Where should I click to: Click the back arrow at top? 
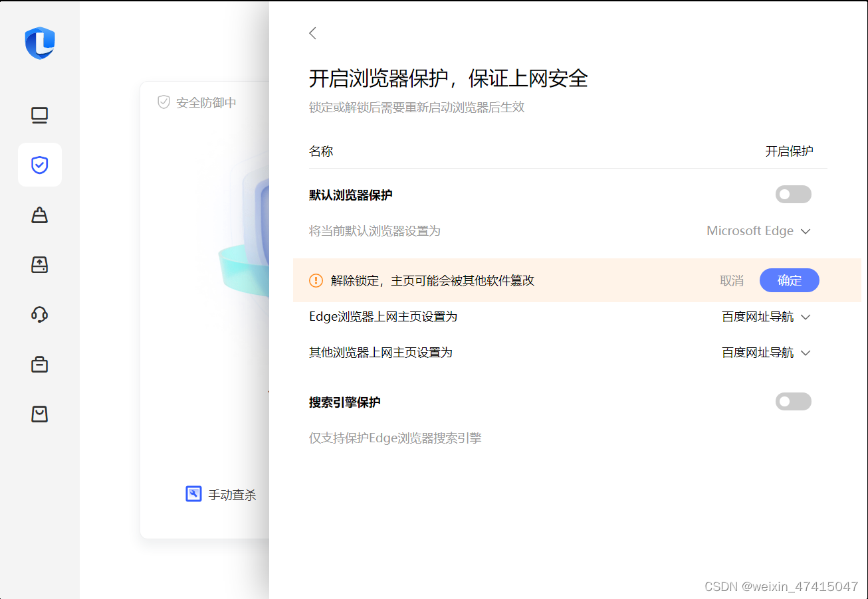312,33
